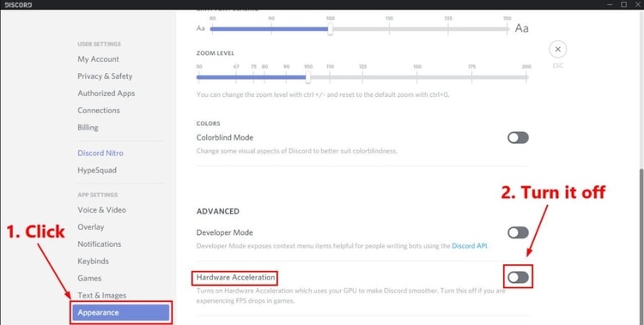Image resolution: width=644 pixels, height=325 pixels.
Task: Open Connections settings
Action: click(x=99, y=111)
